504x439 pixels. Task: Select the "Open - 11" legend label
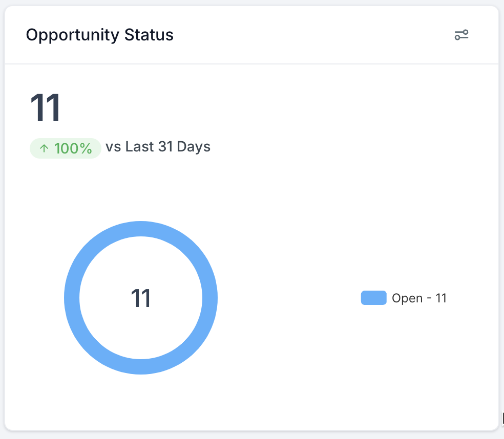(x=419, y=298)
